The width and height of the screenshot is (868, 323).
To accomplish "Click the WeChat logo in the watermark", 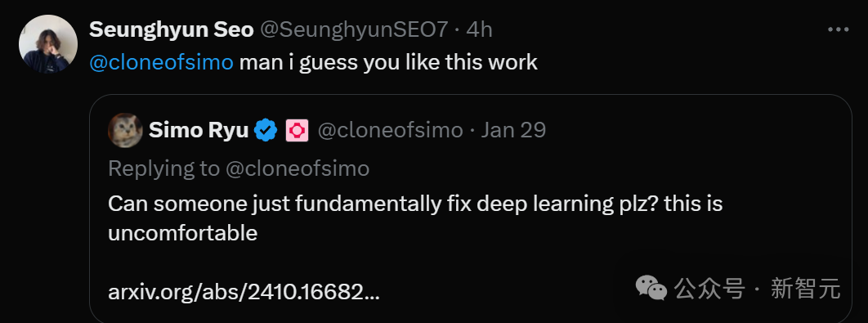I will [651, 287].
